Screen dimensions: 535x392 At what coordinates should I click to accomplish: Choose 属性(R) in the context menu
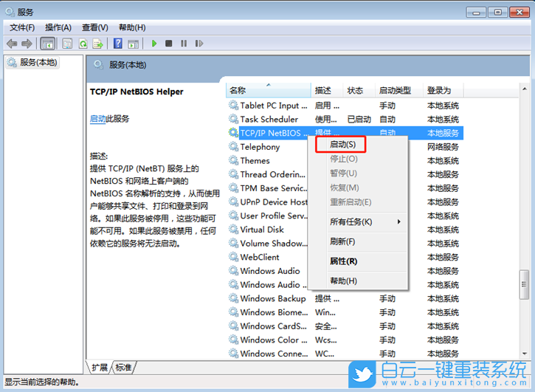click(358, 261)
